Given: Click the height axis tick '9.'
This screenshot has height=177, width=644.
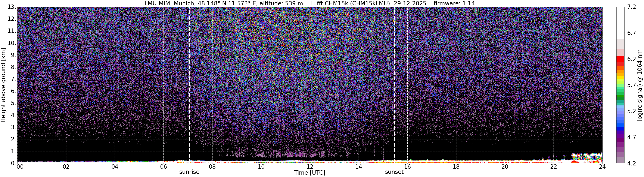Looking at the screenshot, I should (13, 55).
